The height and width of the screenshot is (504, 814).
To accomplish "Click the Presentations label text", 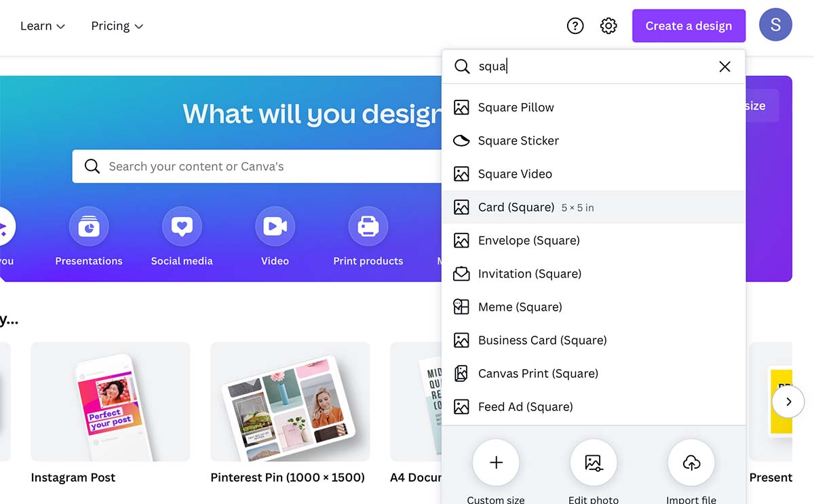I will 89,261.
